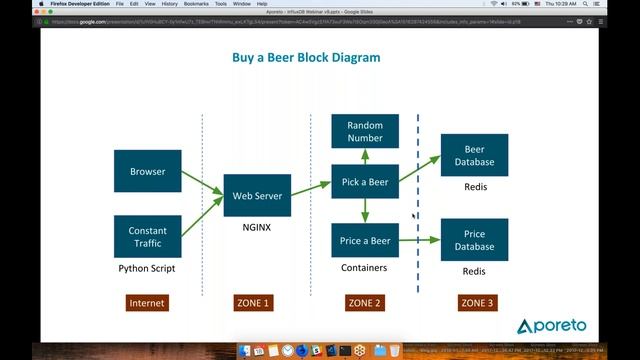Click the Constant Traffic block
The image size is (640, 360).
148,237
